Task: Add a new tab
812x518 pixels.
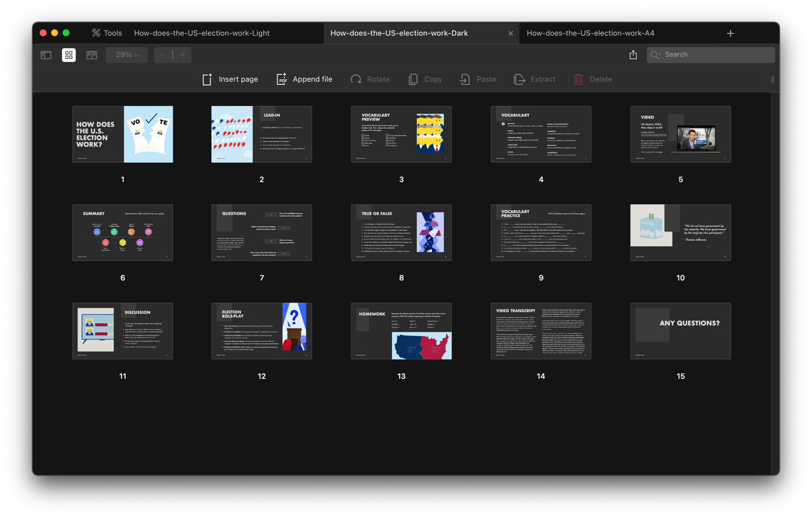Action: (x=730, y=33)
